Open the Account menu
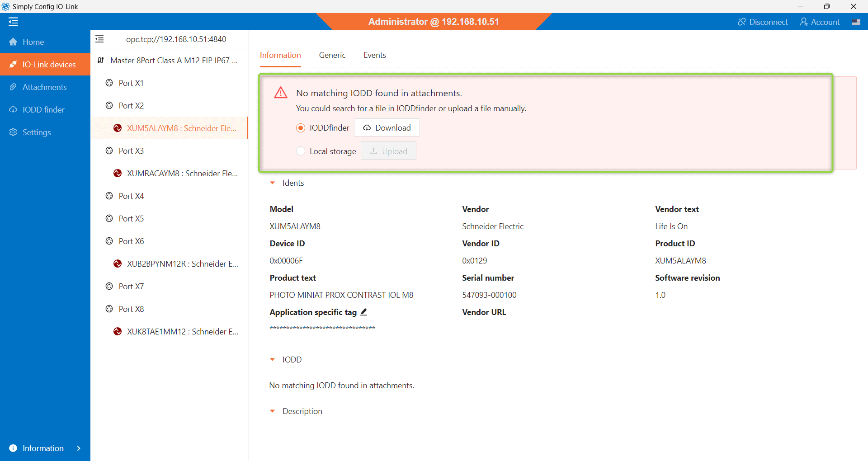Image resolution: width=868 pixels, height=461 pixels. pos(820,22)
